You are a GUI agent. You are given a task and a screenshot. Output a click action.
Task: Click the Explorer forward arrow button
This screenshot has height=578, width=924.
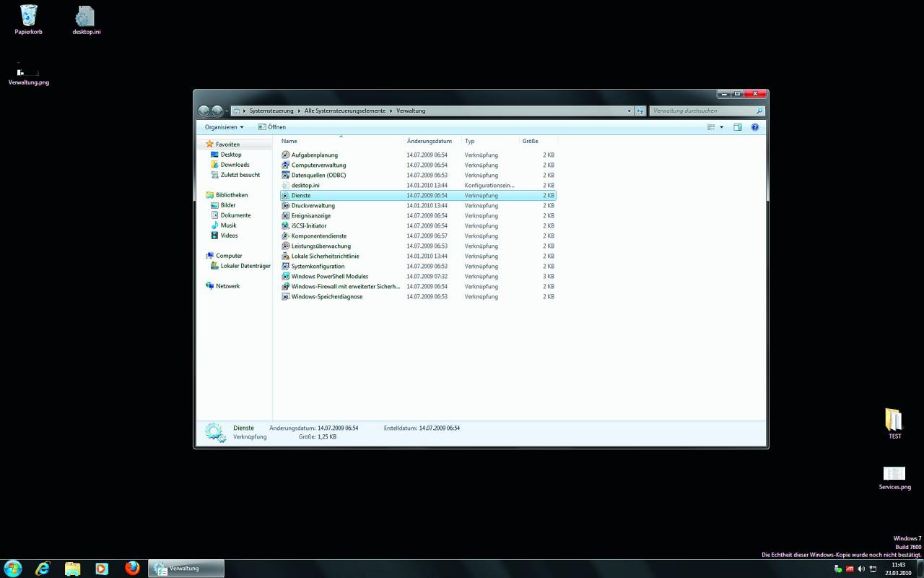[217, 111]
